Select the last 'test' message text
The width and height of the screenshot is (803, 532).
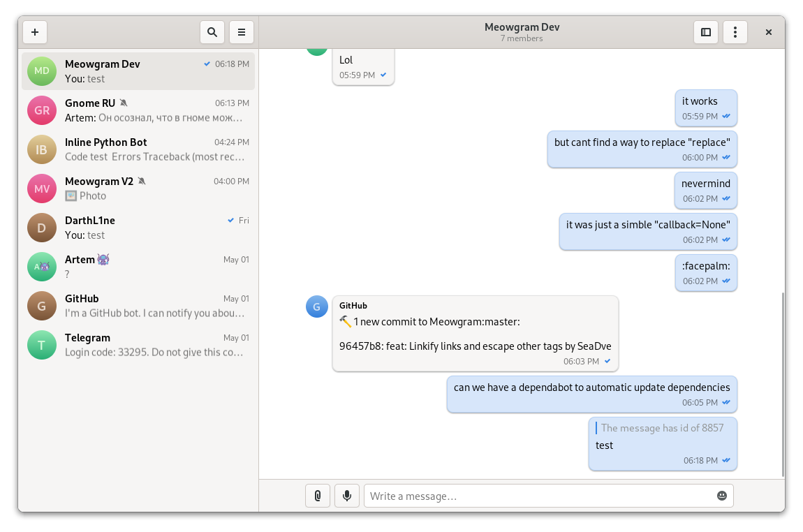click(x=604, y=445)
